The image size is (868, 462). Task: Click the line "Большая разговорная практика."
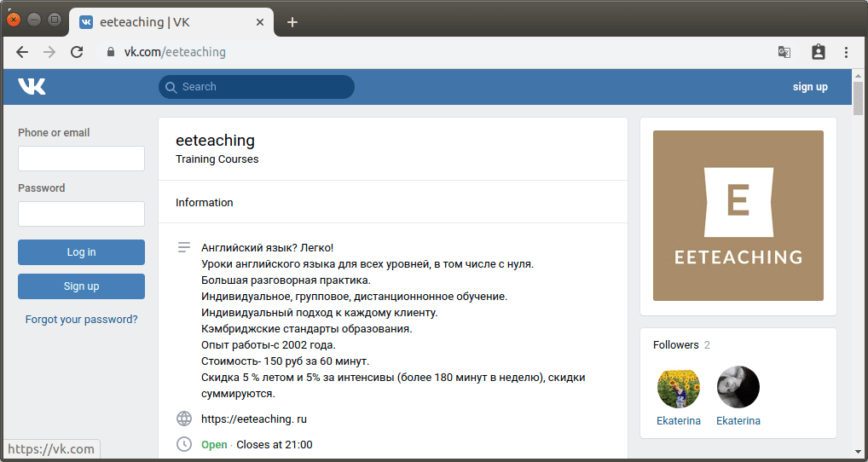286,280
